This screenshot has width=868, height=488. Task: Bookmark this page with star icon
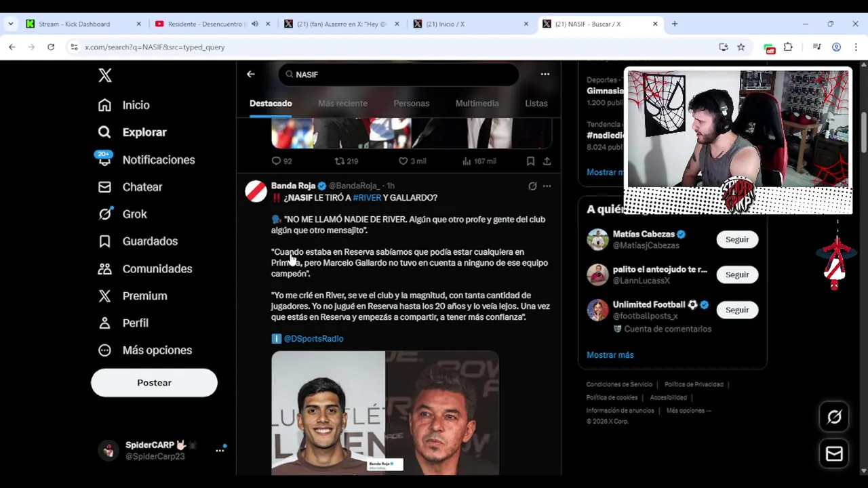click(x=741, y=47)
